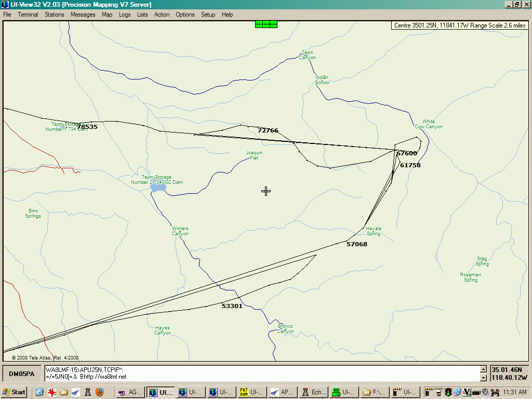Click the green grid indicator above the map
The width and height of the screenshot is (532, 399).
pos(266,24)
